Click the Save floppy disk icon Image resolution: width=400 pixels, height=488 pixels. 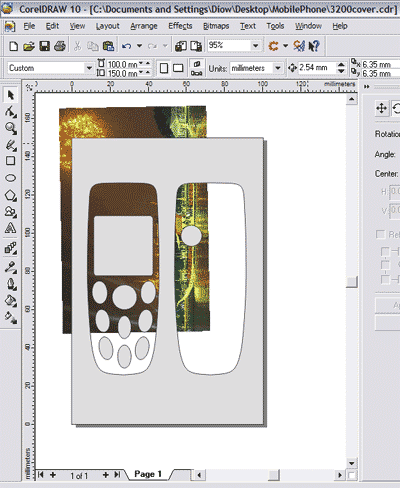click(x=44, y=46)
